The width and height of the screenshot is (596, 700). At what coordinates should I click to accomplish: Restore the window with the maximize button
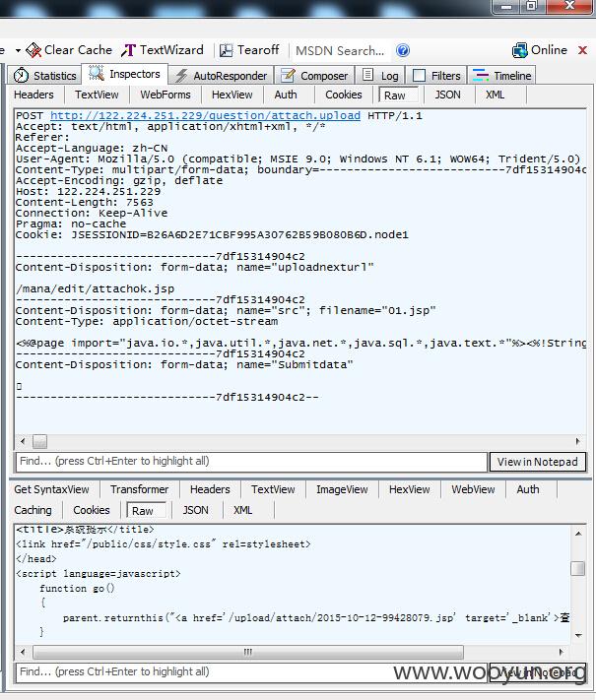click(x=532, y=6)
